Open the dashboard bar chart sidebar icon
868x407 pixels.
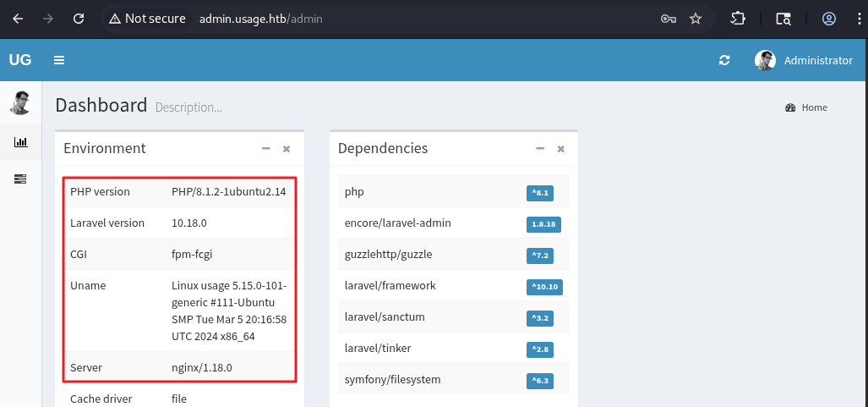click(20, 142)
